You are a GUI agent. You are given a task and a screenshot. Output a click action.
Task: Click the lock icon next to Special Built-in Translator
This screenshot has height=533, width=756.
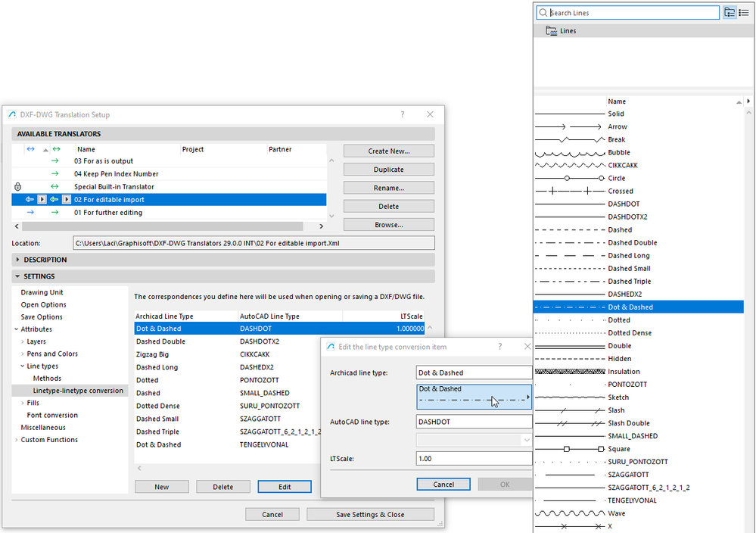click(x=18, y=187)
